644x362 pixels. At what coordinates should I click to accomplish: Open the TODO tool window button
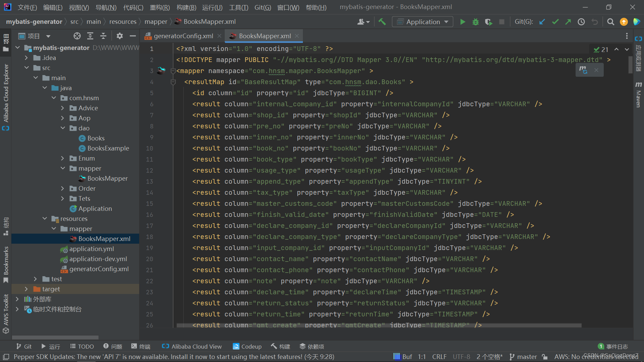[x=82, y=346]
